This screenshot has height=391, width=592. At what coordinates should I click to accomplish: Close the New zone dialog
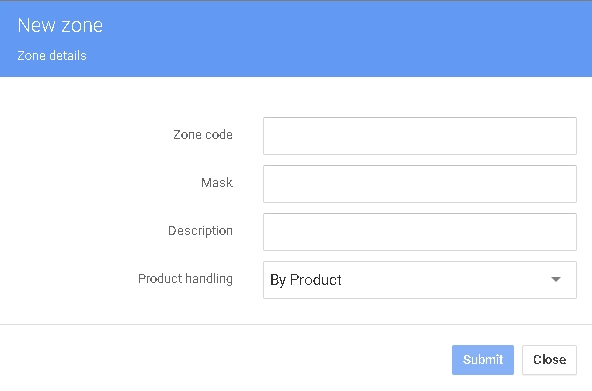point(549,360)
